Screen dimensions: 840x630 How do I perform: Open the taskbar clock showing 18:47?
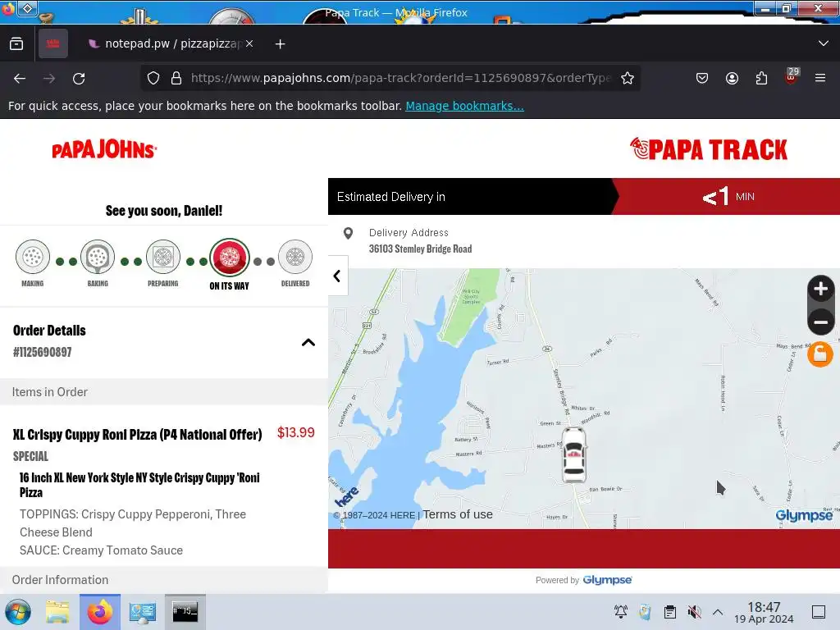(x=764, y=612)
